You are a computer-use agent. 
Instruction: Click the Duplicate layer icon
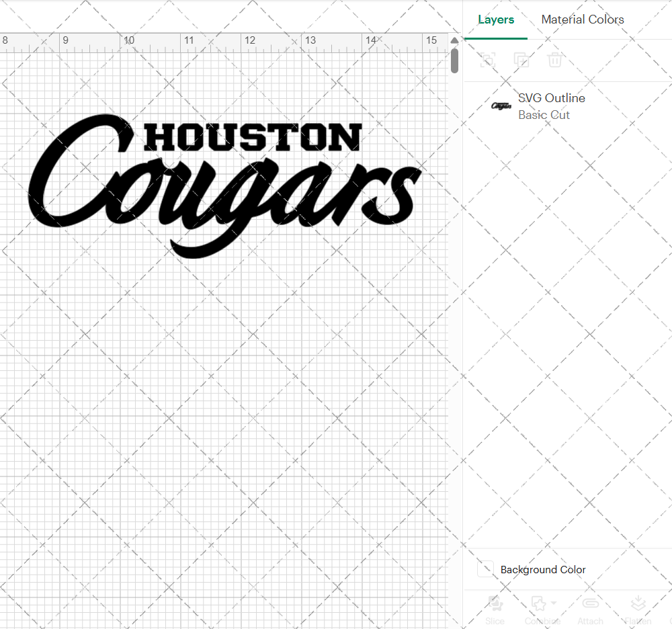pos(521,60)
